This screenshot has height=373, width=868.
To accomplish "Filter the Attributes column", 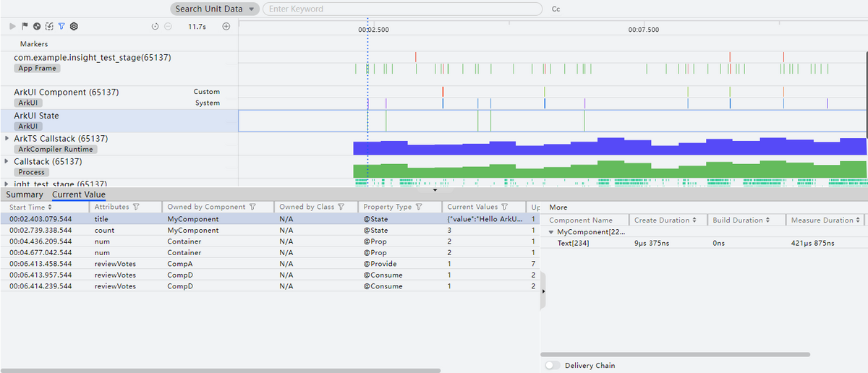I will pos(136,207).
